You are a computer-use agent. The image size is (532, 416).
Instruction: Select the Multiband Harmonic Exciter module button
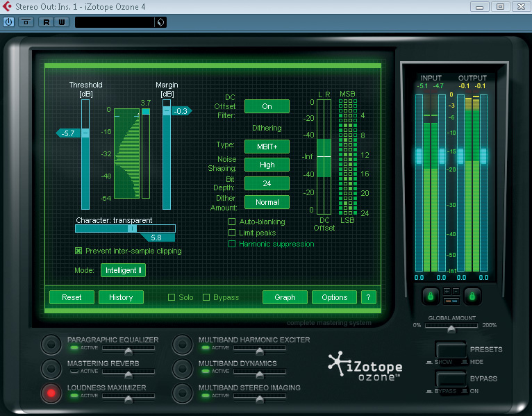coord(182,344)
